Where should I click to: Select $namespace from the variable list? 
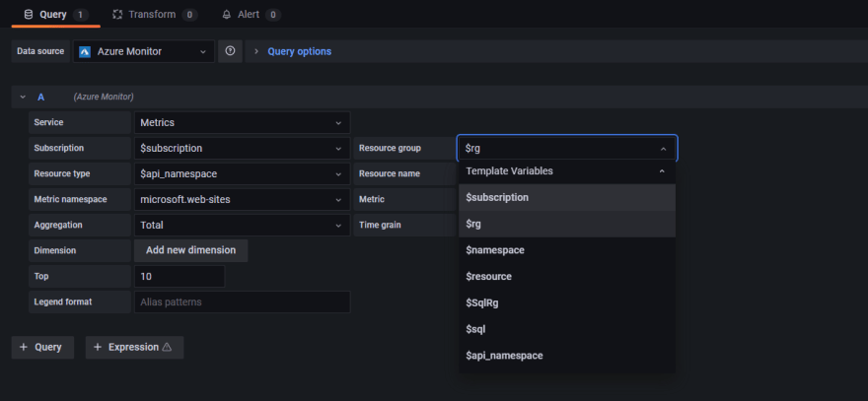coord(567,250)
